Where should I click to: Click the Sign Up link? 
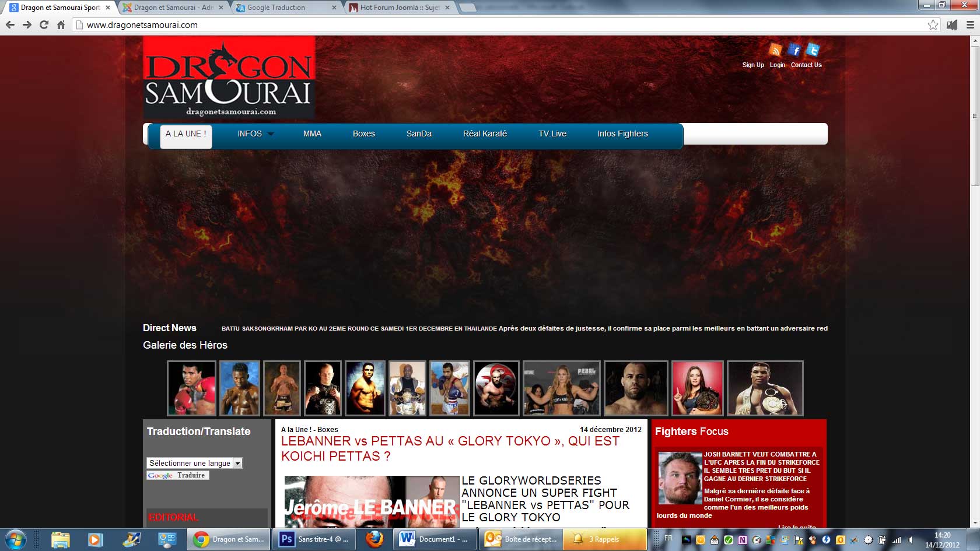pos(753,65)
